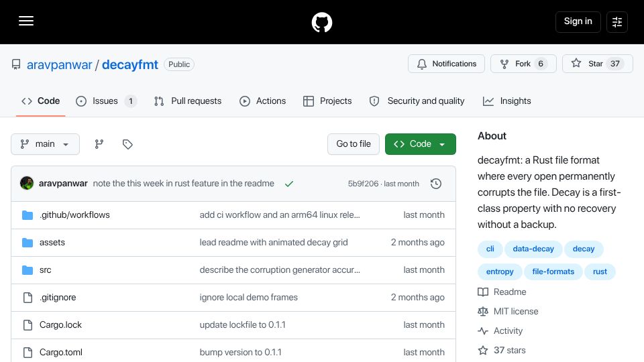Click the folder icon beside assets
Image resolution: width=644 pixels, height=362 pixels.
[28, 243]
